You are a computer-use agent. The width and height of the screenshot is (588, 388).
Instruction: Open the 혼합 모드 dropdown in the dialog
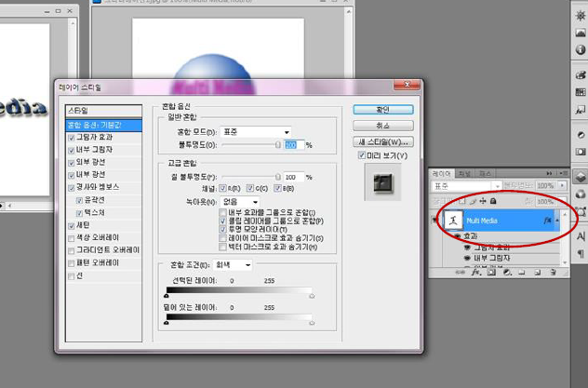coord(256,132)
